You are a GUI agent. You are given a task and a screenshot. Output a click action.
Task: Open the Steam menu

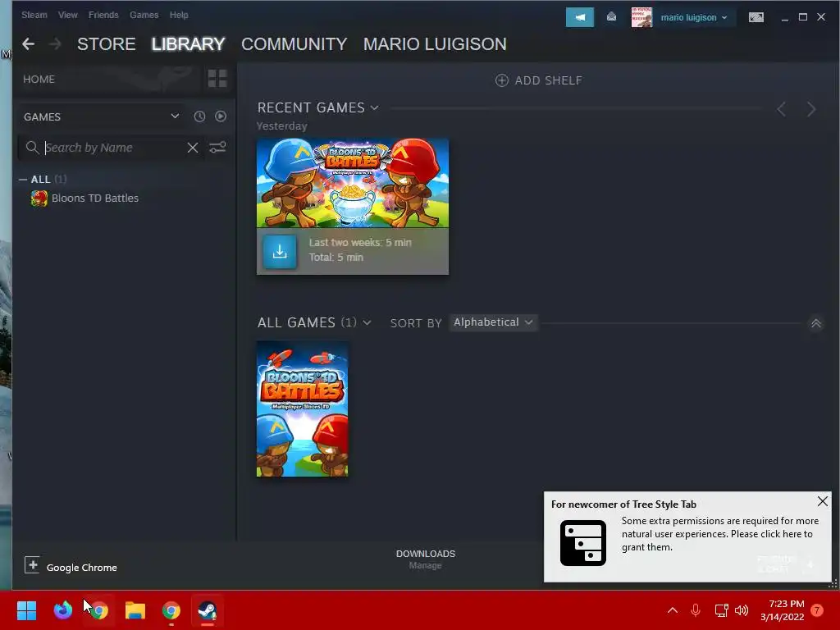click(34, 15)
